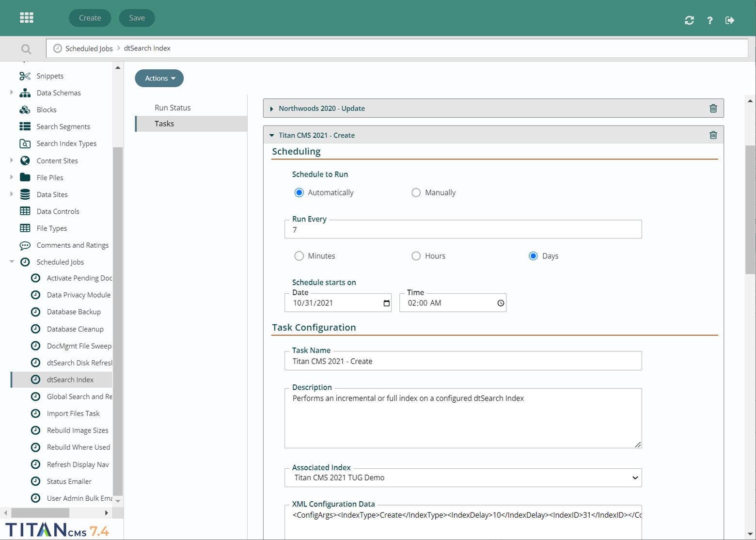The height and width of the screenshot is (540, 756).
Task: Click the Data Schemas hierarchy icon
Action: [x=25, y=93]
